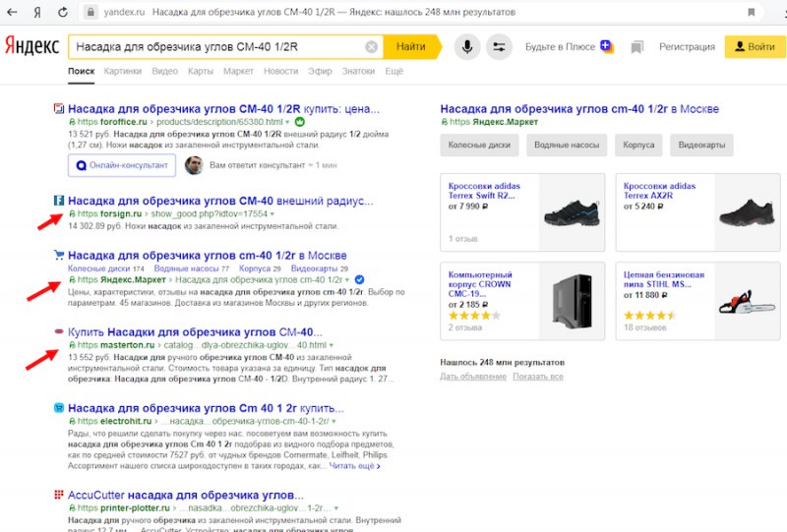Viewport: 787px width, 532px height.
Task: Click the Войти login button
Action: (756, 46)
